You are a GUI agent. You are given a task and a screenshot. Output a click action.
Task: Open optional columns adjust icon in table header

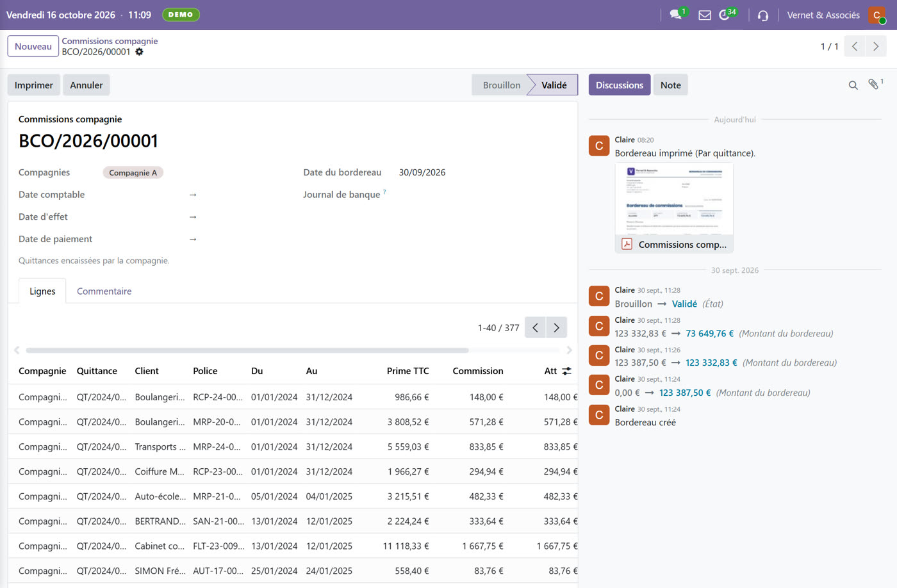point(566,371)
